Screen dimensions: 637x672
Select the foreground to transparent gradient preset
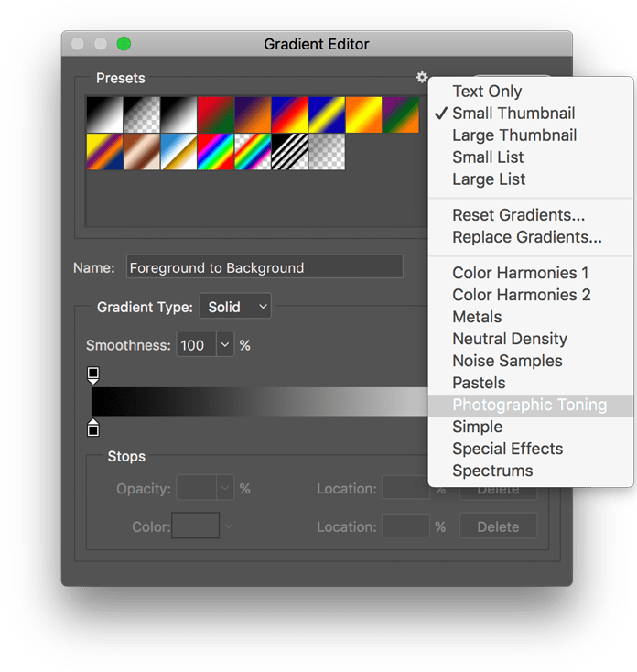(142, 114)
